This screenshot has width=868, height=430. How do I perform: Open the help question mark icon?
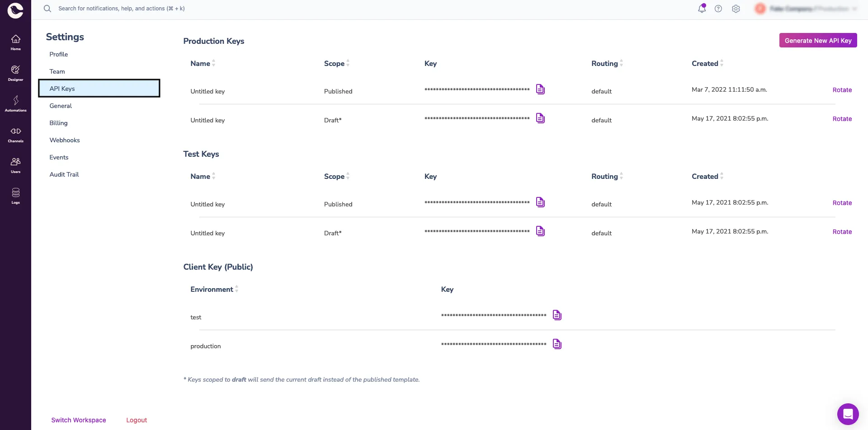pyautogui.click(x=718, y=9)
